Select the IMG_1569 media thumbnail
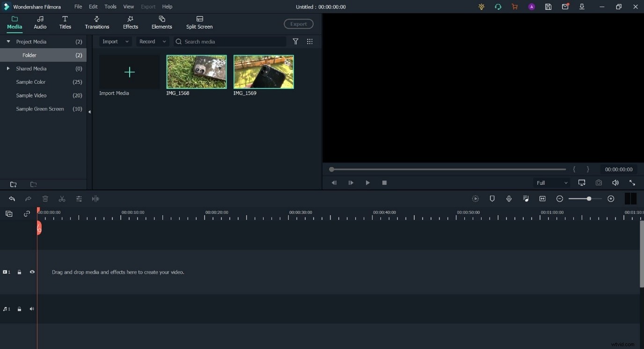The image size is (644, 349). (263, 72)
